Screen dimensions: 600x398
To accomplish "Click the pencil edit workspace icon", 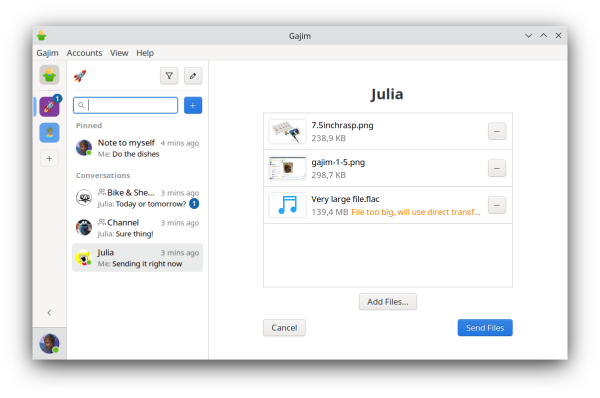I will 193,76.
